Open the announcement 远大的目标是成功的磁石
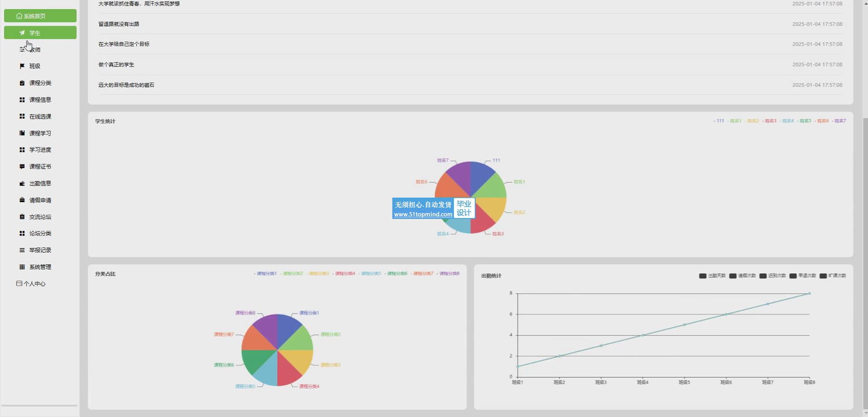The image size is (868, 417). click(126, 85)
